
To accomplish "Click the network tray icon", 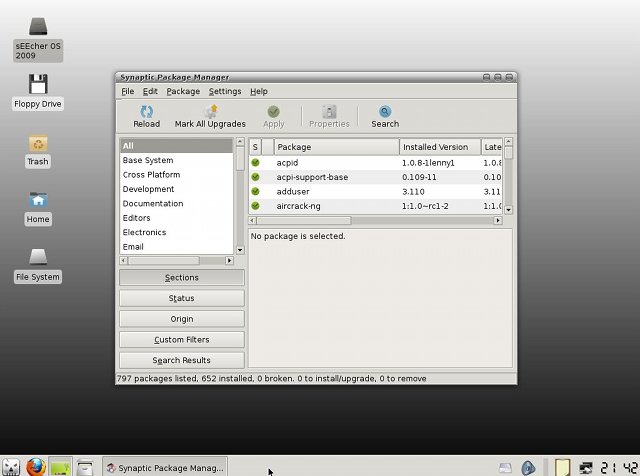I will pyautogui.click(x=586, y=468).
